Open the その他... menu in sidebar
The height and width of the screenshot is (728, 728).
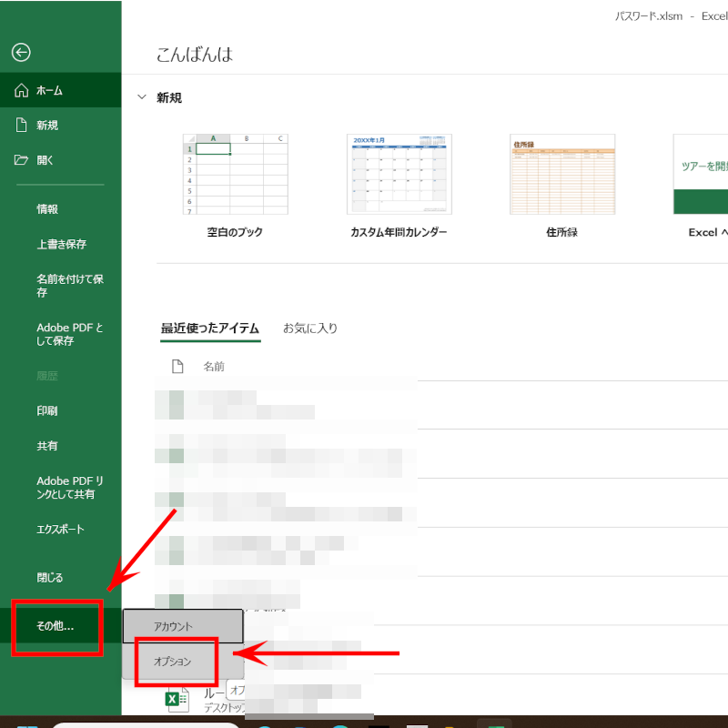point(56,626)
